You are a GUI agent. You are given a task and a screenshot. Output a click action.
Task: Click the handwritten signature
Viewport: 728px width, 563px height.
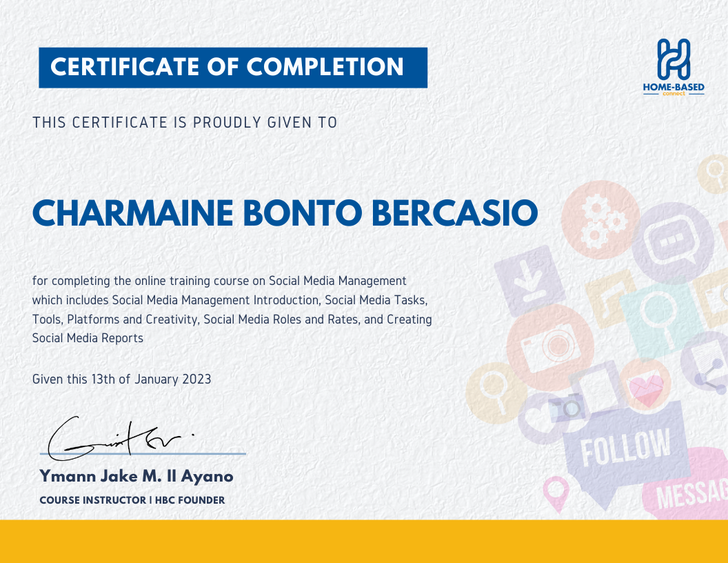point(121,438)
